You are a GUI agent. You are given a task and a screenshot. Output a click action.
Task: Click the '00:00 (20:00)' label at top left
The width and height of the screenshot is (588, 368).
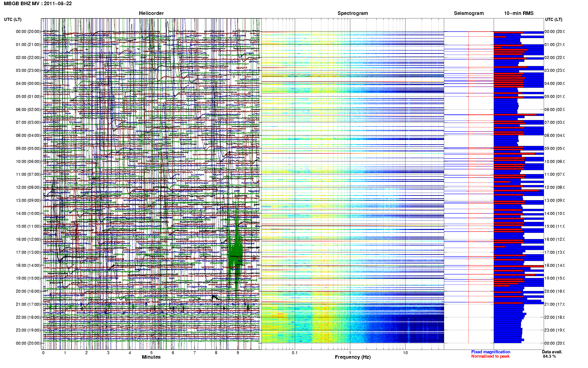click(x=28, y=31)
